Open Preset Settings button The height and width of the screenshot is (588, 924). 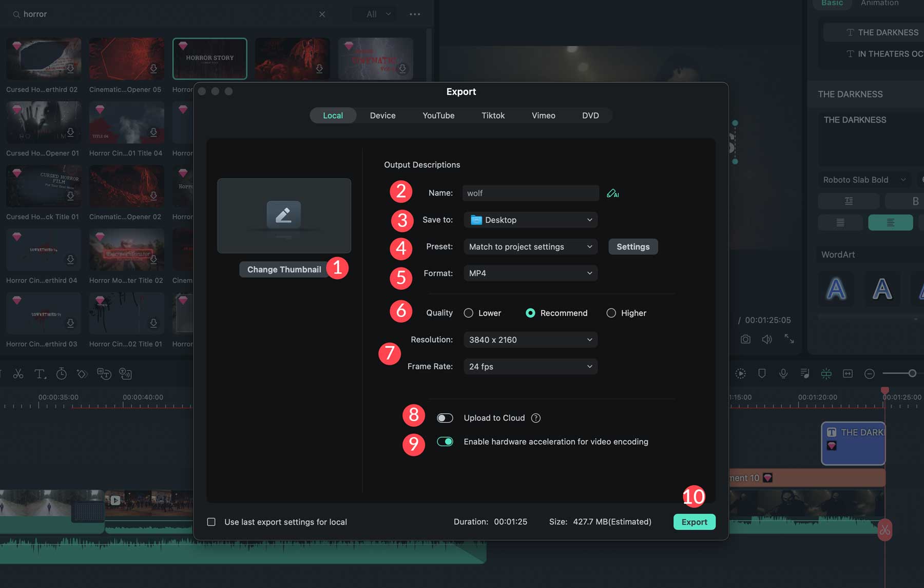[633, 246]
